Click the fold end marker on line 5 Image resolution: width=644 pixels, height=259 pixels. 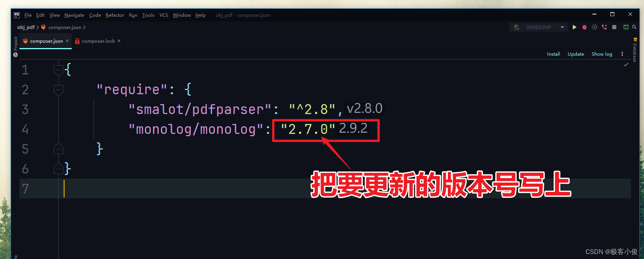pos(58,149)
